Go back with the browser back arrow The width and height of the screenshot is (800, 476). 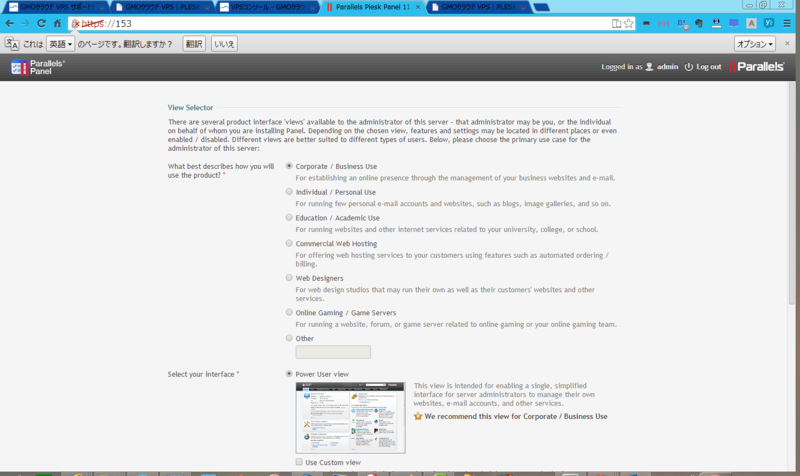[10, 23]
